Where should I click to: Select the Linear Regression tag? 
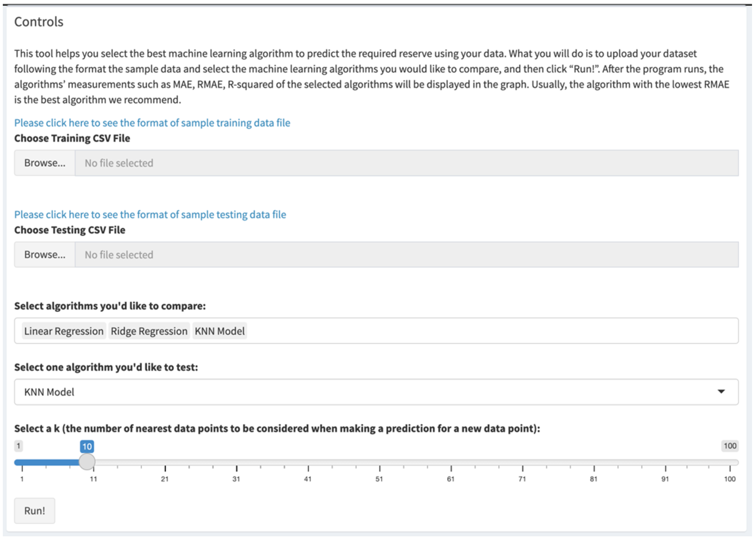click(x=64, y=331)
